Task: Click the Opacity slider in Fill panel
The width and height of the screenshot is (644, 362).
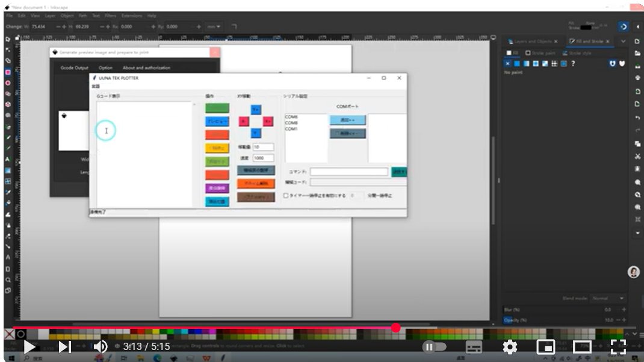Action: tap(564, 320)
